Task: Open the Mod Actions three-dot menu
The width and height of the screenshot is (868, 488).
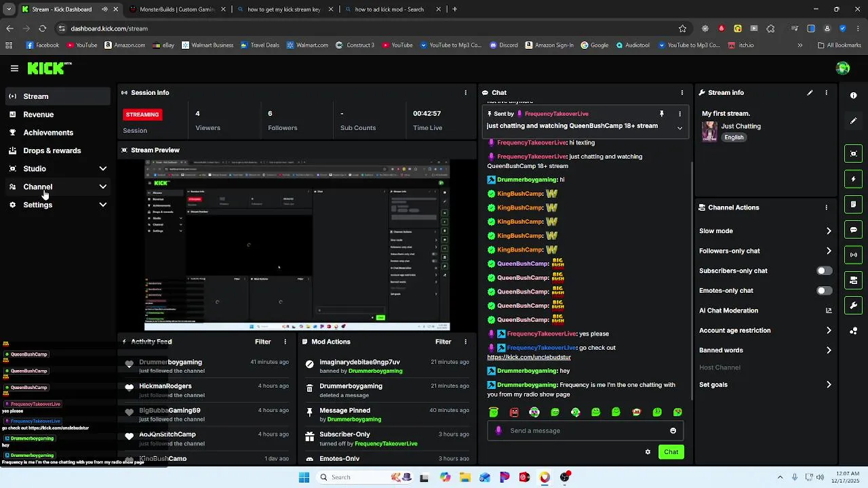Action: [465, 342]
